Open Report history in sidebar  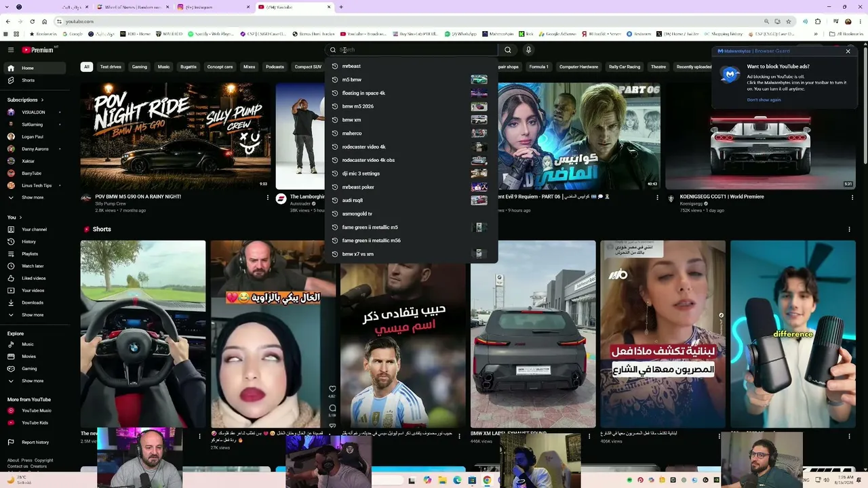[34, 442]
